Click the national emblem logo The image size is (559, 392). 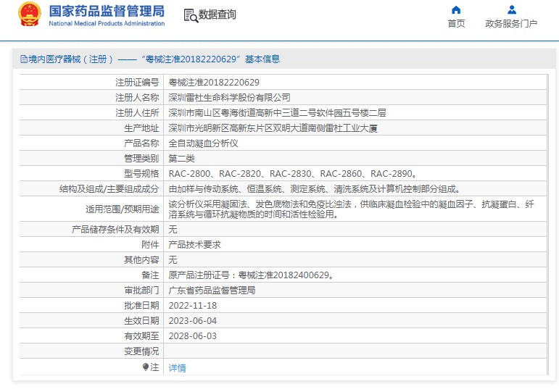(x=30, y=14)
